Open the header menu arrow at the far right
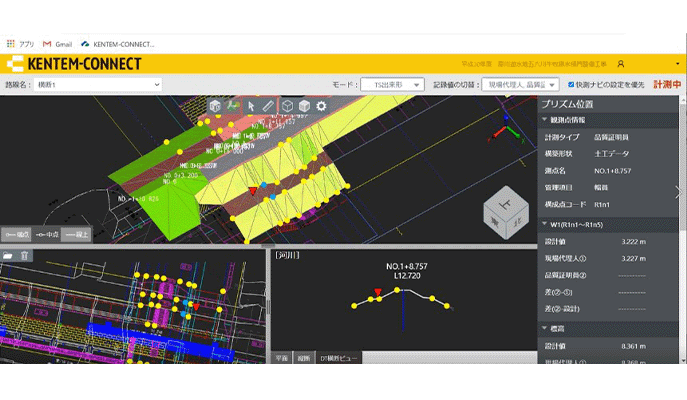 pyautogui.click(x=677, y=64)
